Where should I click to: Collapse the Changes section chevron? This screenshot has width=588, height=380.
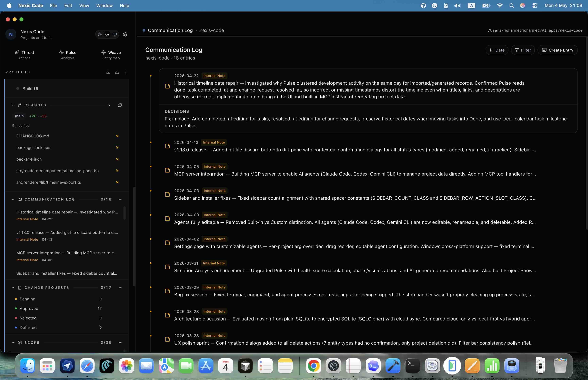pos(13,105)
